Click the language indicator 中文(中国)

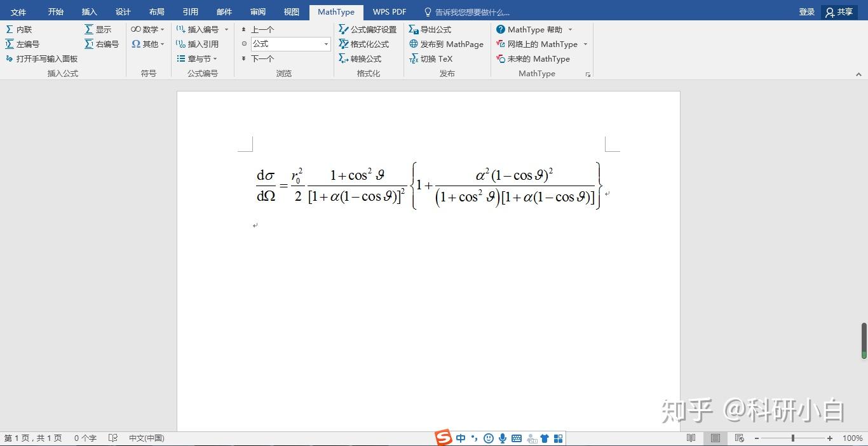(x=147, y=438)
